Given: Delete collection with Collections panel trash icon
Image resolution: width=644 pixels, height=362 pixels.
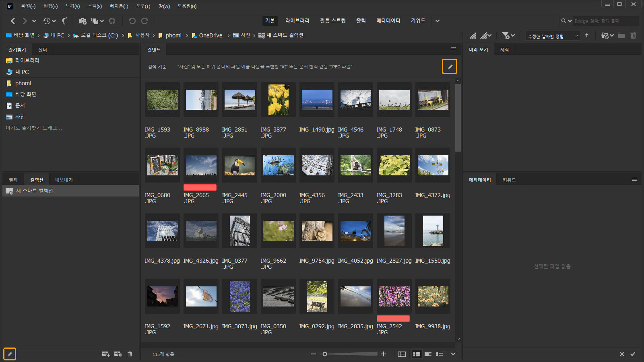Looking at the screenshot, I should (x=130, y=354).
